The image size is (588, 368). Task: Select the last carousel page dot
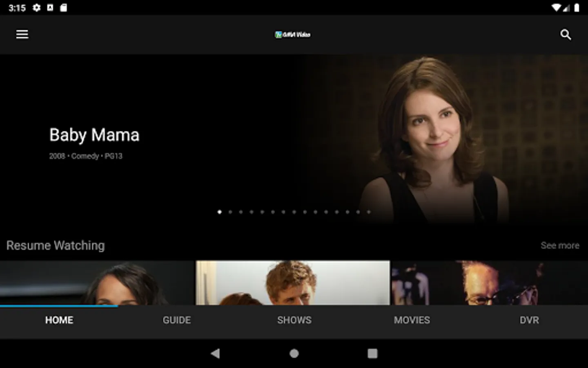coord(369,212)
